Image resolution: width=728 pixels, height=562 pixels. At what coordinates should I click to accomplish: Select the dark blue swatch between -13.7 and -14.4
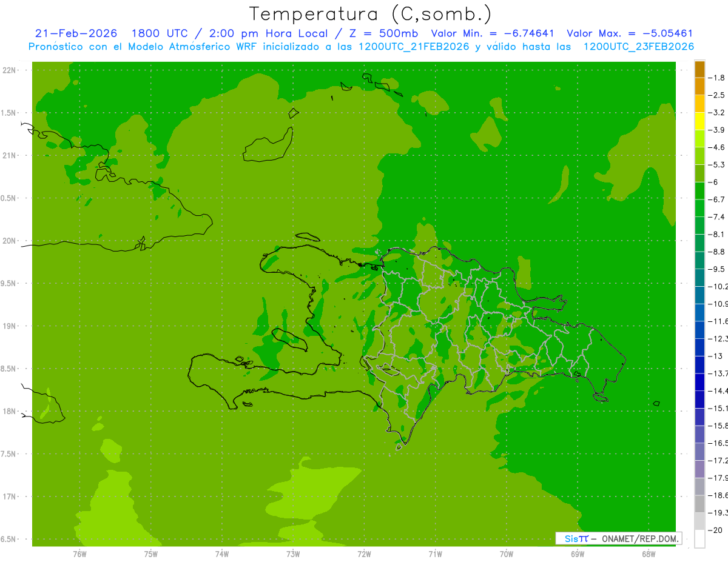tap(699, 382)
